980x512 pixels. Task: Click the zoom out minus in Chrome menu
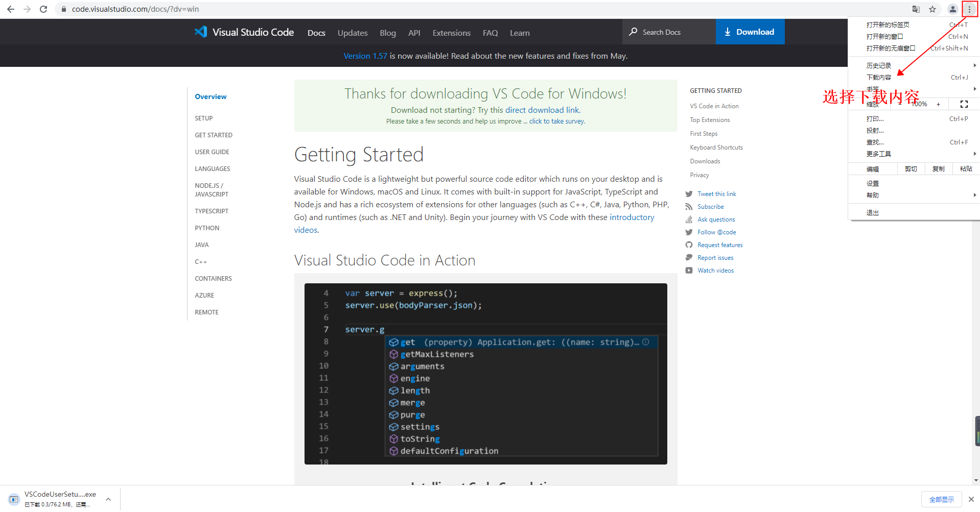pyautogui.click(x=900, y=104)
